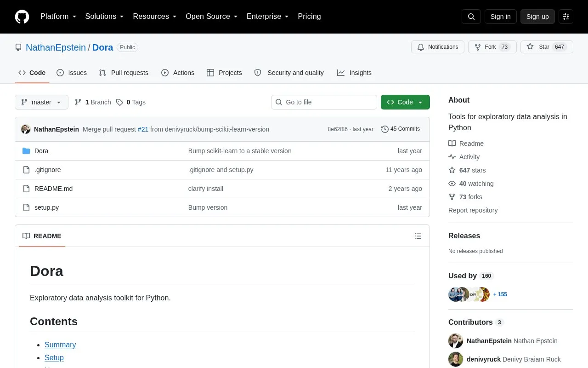Open the search magnifier button
The image size is (588, 368).
[471, 17]
